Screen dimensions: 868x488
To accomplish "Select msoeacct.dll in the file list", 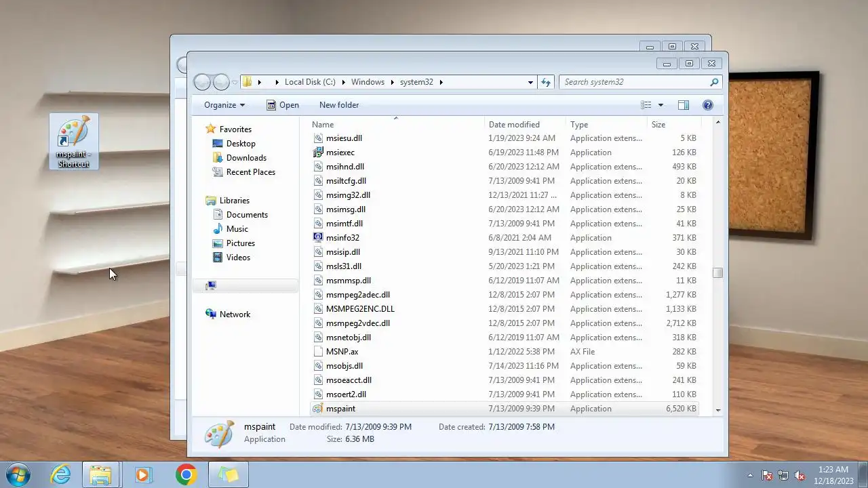I will point(505,380).
